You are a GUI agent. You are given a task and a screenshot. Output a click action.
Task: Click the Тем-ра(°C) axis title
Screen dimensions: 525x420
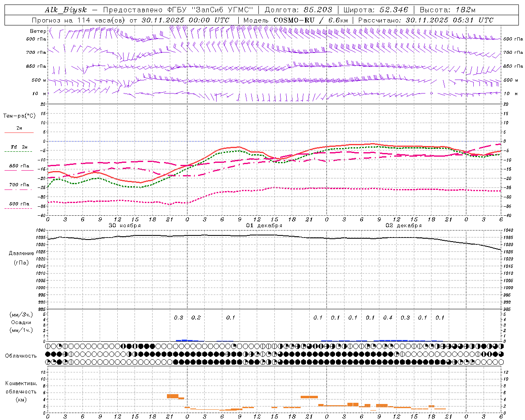19,116
